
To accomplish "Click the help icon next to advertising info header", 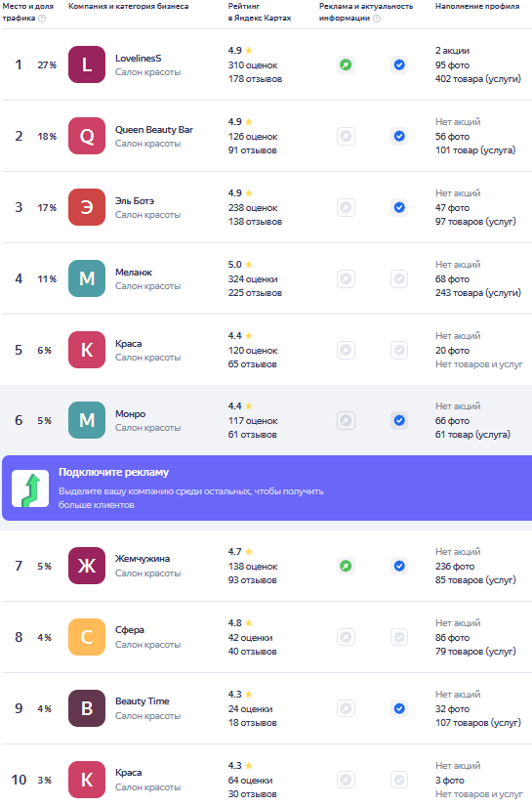I will point(377,19).
